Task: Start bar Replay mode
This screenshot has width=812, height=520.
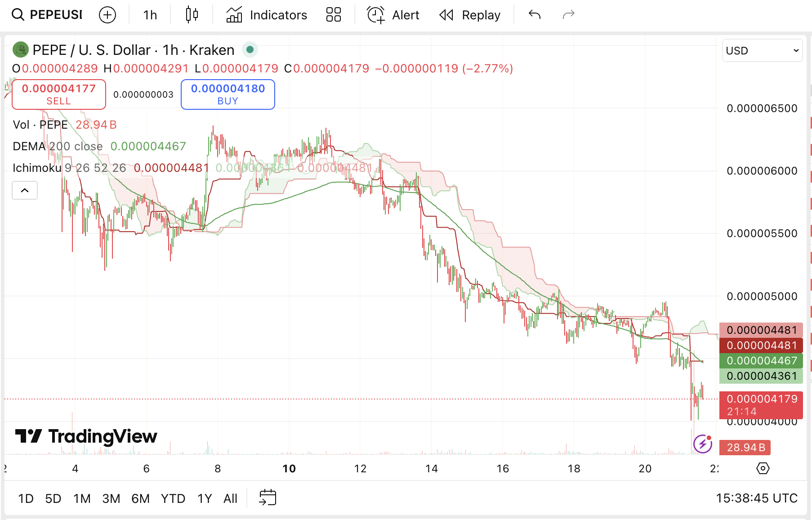Action: click(469, 15)
